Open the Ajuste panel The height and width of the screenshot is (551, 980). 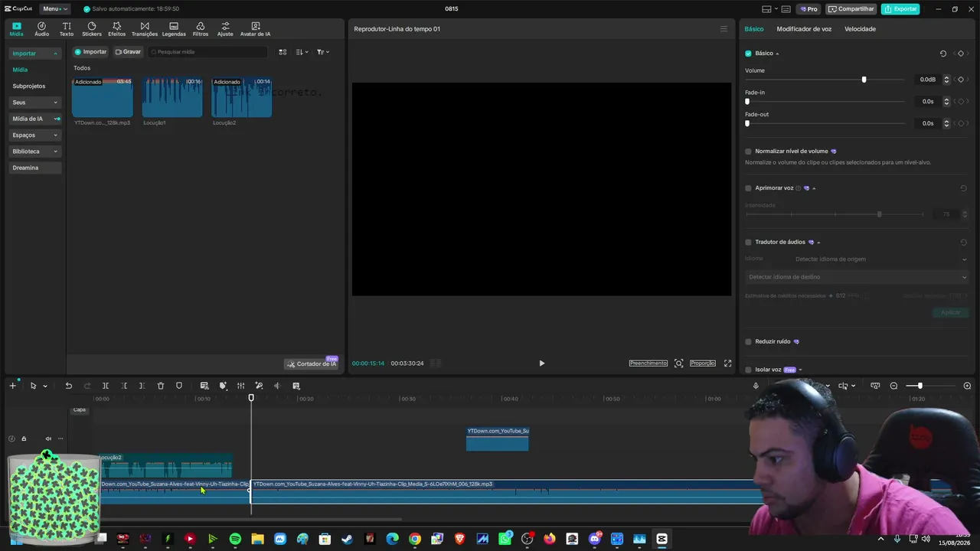point(225,29)
